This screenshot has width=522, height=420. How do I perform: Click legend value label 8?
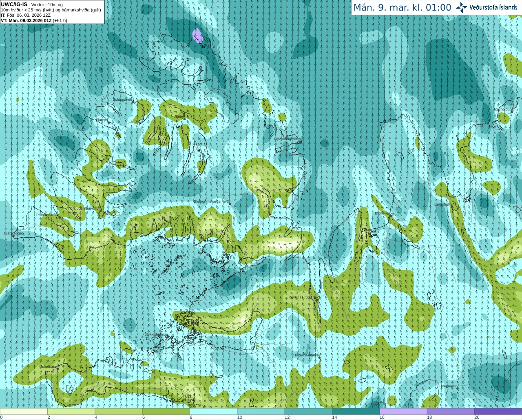point(191,417)
